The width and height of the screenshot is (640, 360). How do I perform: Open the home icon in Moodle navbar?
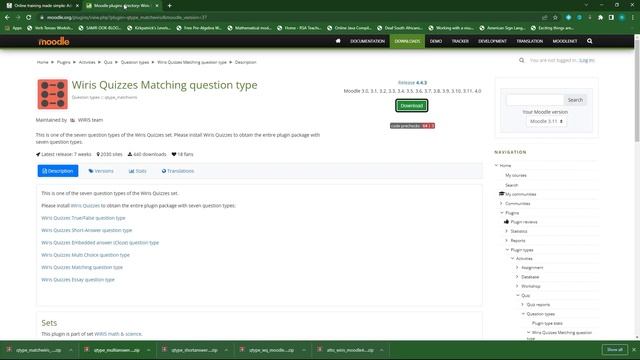coord(338,41)
